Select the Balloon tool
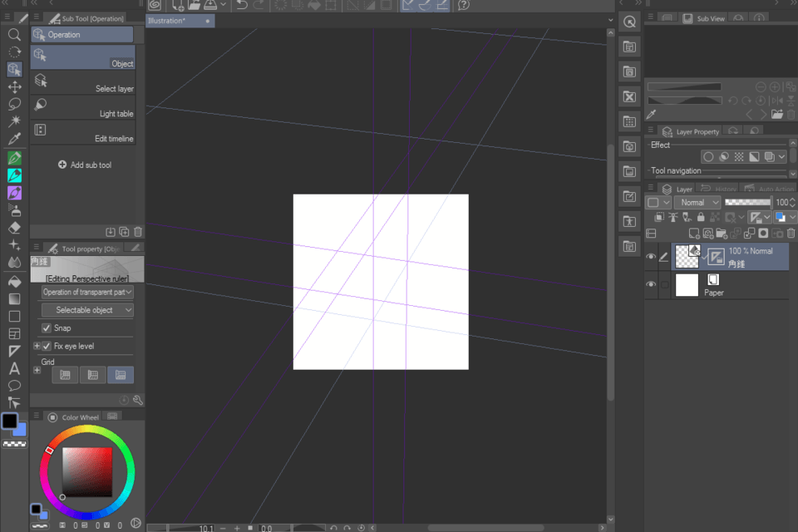This screenshot has height=532, width=798. coord(14,386)
